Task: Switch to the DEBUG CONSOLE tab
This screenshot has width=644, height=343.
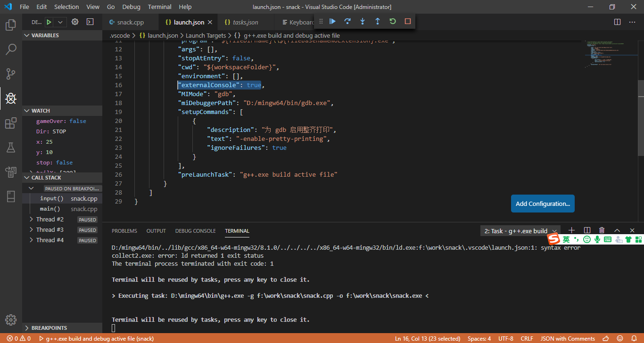Action: 195,231
